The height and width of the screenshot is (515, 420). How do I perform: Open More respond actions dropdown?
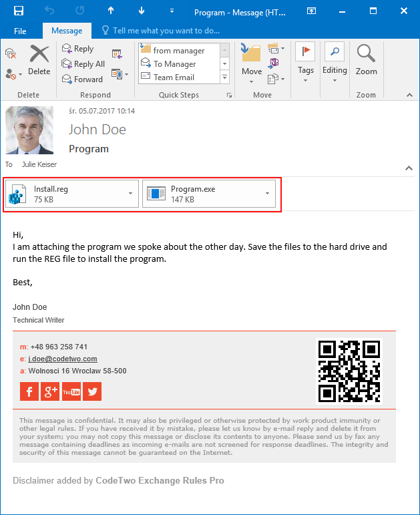120,74
